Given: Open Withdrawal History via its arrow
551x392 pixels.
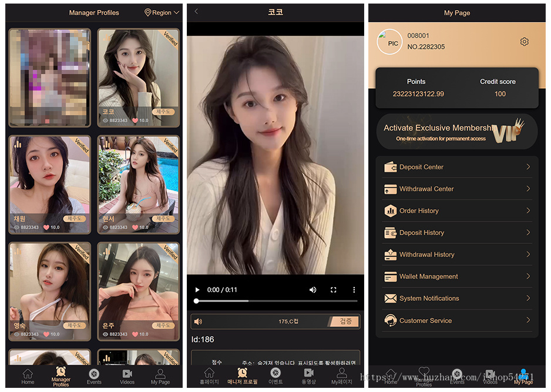Looking at the screenshot, I should point(528,254).
